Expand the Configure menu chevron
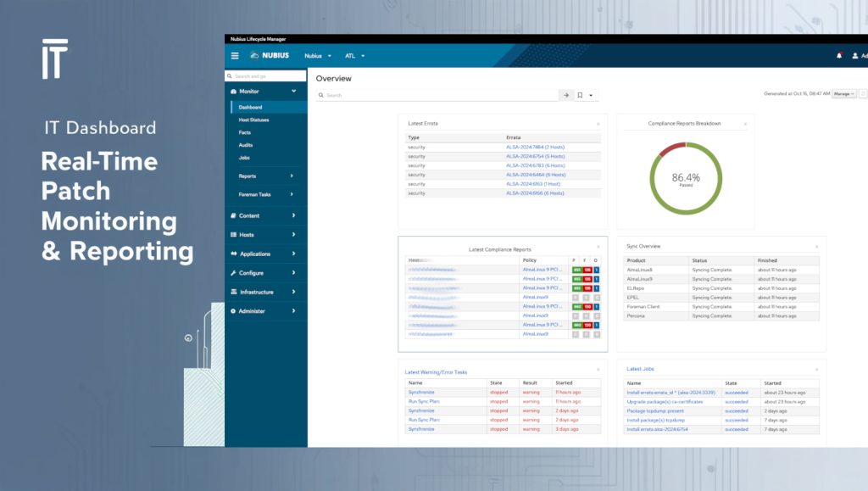Screen dimensions: 868x491 [x=293, y=273]
